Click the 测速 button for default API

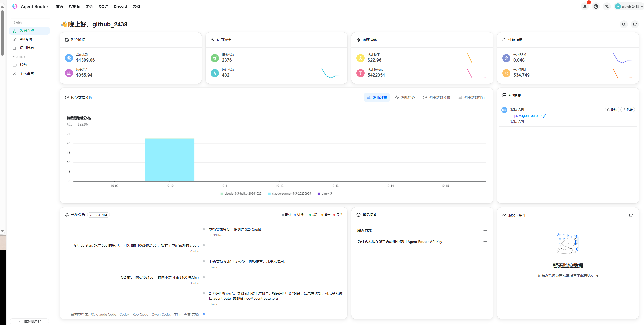(x=612, y=110)
